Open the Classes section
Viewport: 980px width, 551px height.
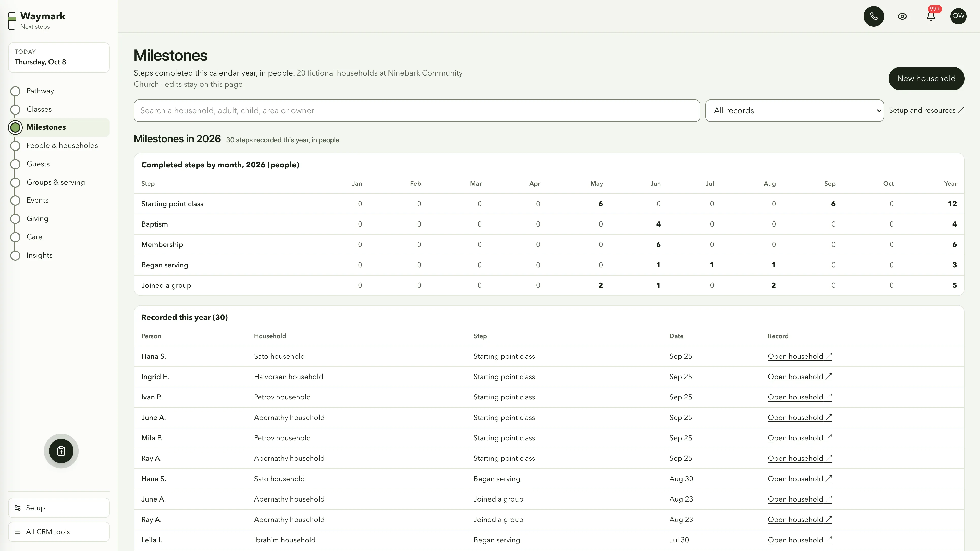(x=59, y=109)
